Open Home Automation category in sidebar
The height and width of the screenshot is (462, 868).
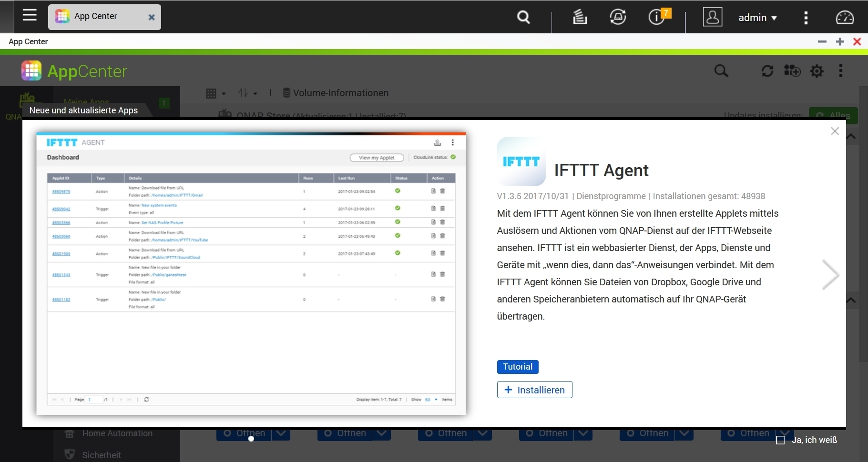[109, 433]
